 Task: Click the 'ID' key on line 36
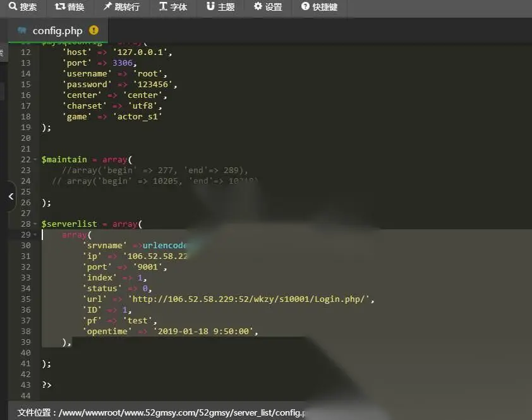(92, 310)
